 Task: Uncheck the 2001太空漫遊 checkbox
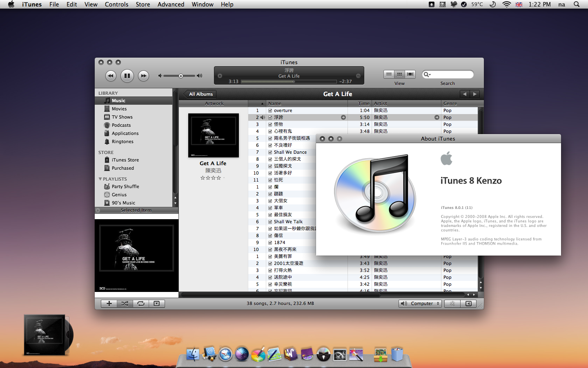click(270, 263)
